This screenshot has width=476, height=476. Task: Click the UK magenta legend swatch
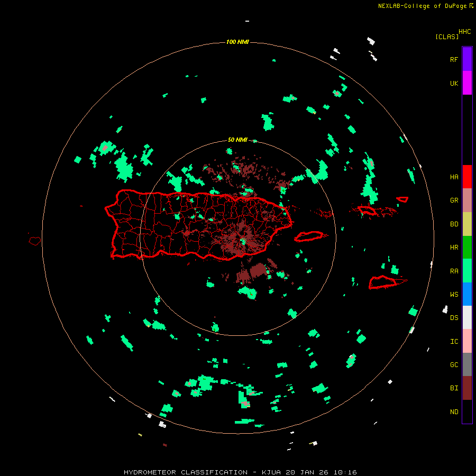point(467,83)
